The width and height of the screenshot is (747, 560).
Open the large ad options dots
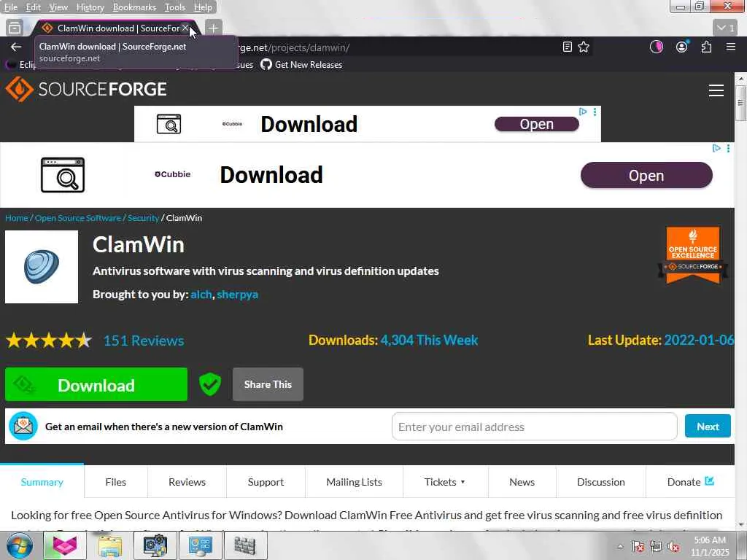729,149
